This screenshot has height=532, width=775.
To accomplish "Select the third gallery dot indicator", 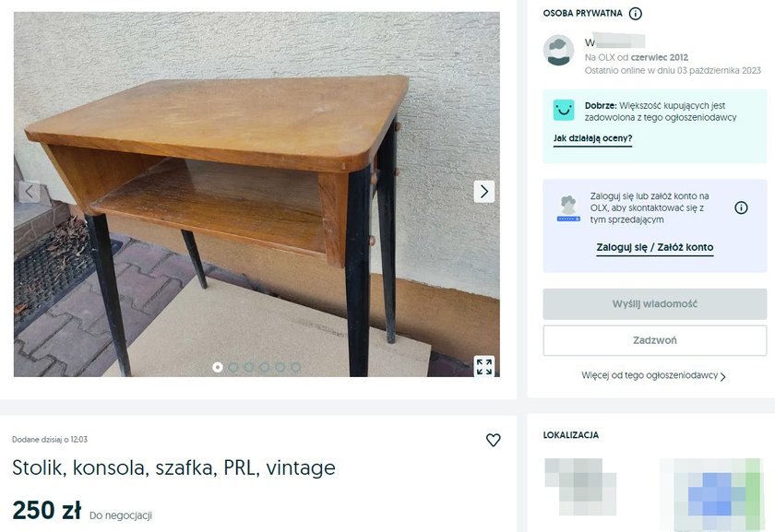I will [x=248, y=367].
